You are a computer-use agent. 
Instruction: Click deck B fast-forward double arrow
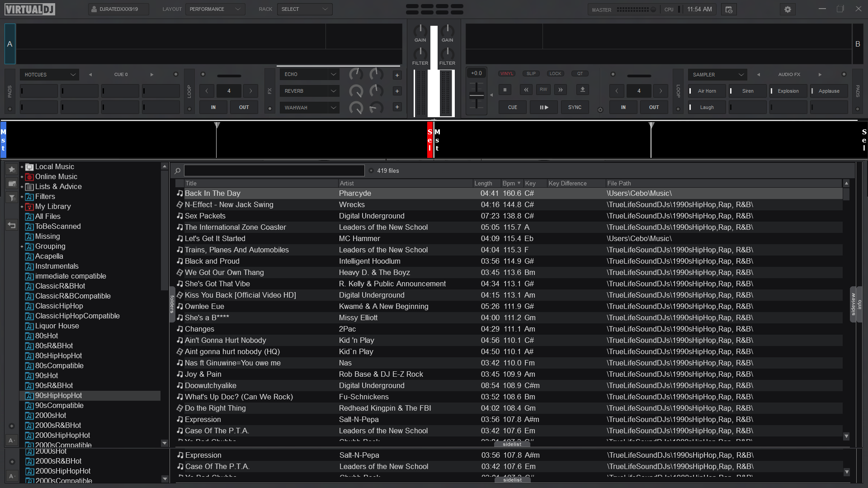pyautogui.click(x=561, y=90)
